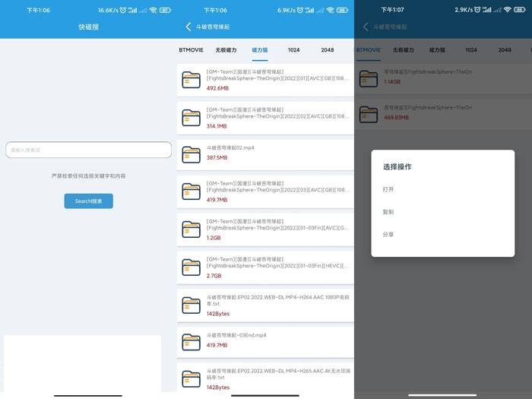Select the dimmed 无极磁力 tab in the right screen

403,50
